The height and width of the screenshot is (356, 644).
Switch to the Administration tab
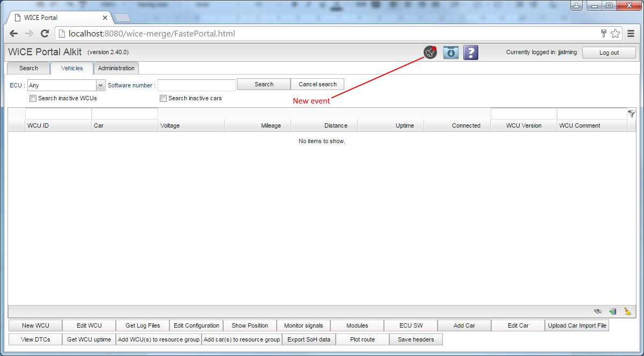[x=116, y=68]
